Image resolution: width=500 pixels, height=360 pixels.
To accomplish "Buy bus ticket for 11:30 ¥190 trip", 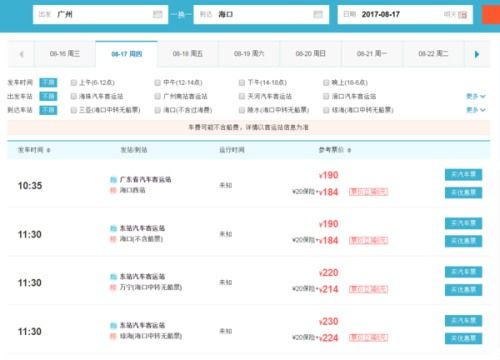I will [x=463, y=223].
